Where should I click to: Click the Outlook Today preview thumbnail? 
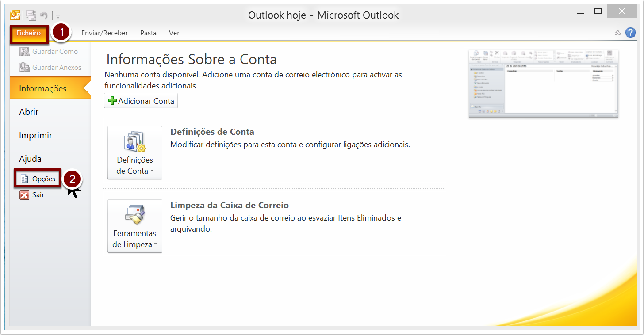tap(544, 84)
